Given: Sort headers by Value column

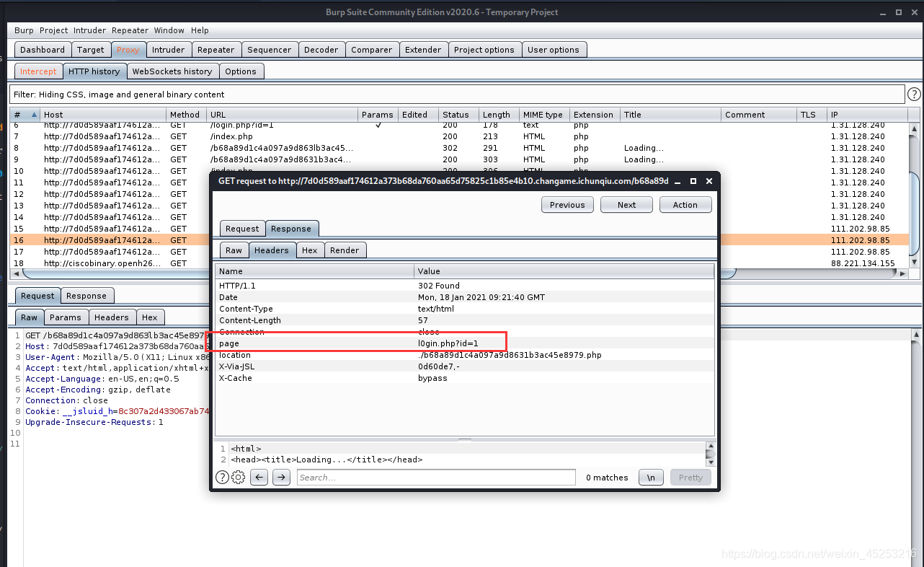Looking at the screenshot, I should click(564, 271).
